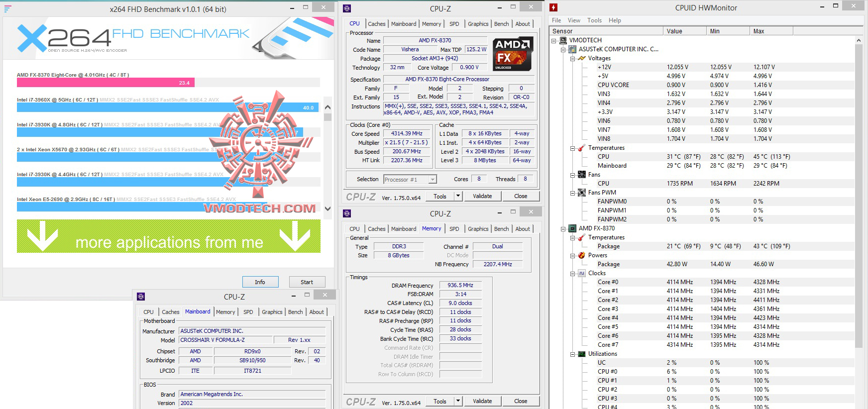Viewport: 868px width, 409px height.
Task: Click the Max column header in HWMonitor
Action: [x=771, y=31]
